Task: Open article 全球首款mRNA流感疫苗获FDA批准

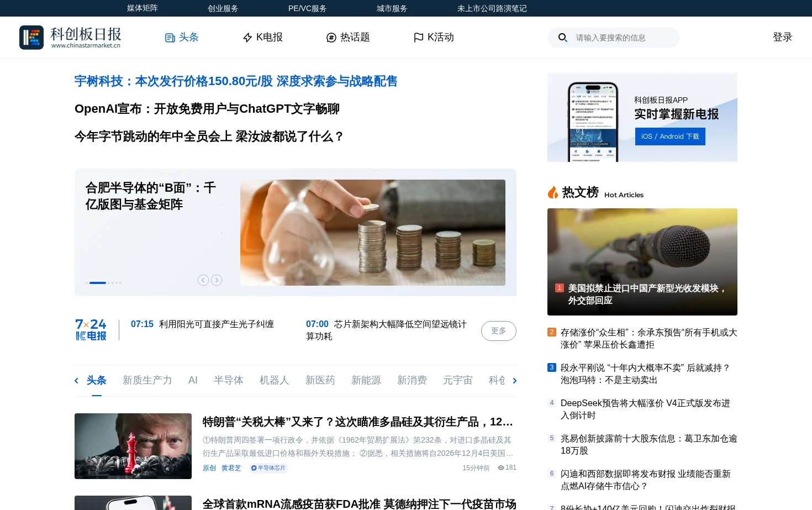Action: click(359, 503)
